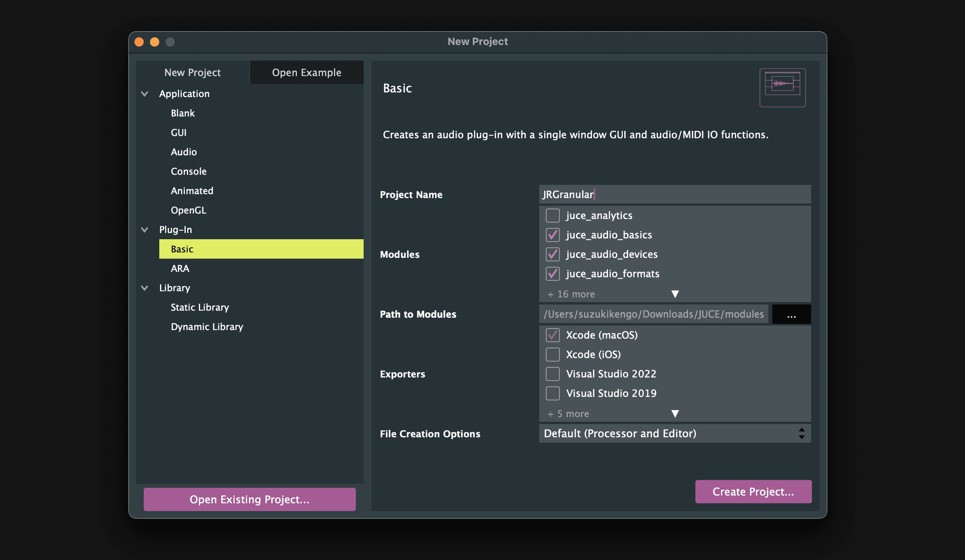
Task: Collapse the Plug-In tree section
Action: tap(145, 230)
